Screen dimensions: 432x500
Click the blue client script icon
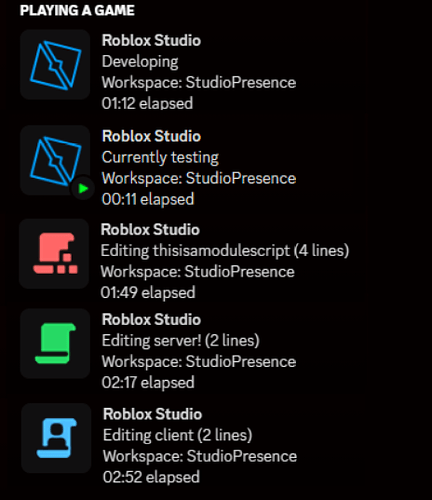point(56,438)
